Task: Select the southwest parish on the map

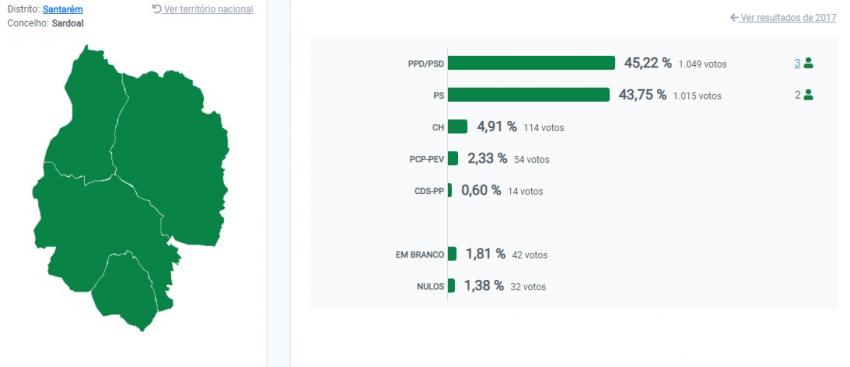Action: point(92,228)
